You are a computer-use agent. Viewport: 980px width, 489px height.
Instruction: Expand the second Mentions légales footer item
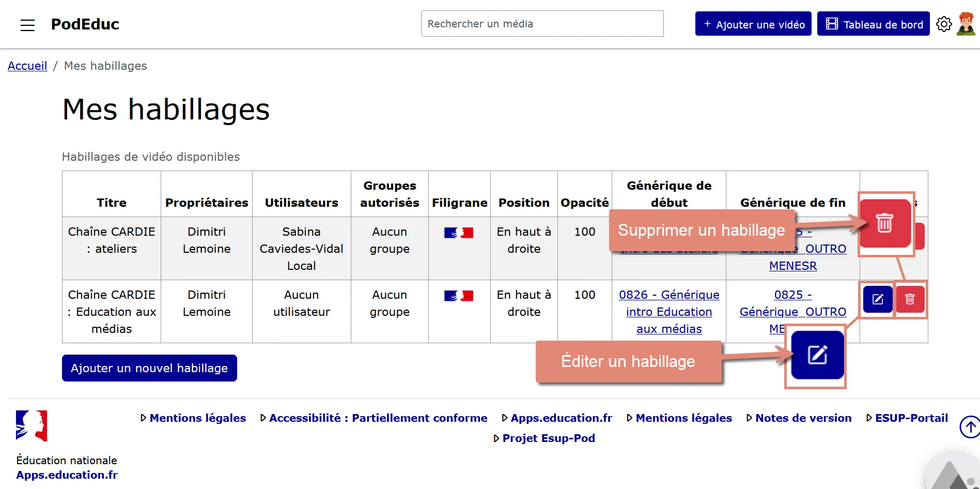(x=679, y=418)
